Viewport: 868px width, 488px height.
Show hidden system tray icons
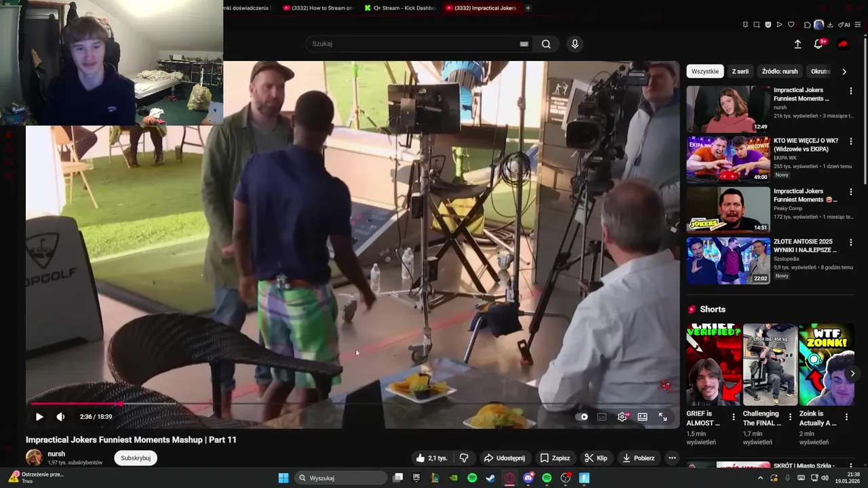point(760,478)
